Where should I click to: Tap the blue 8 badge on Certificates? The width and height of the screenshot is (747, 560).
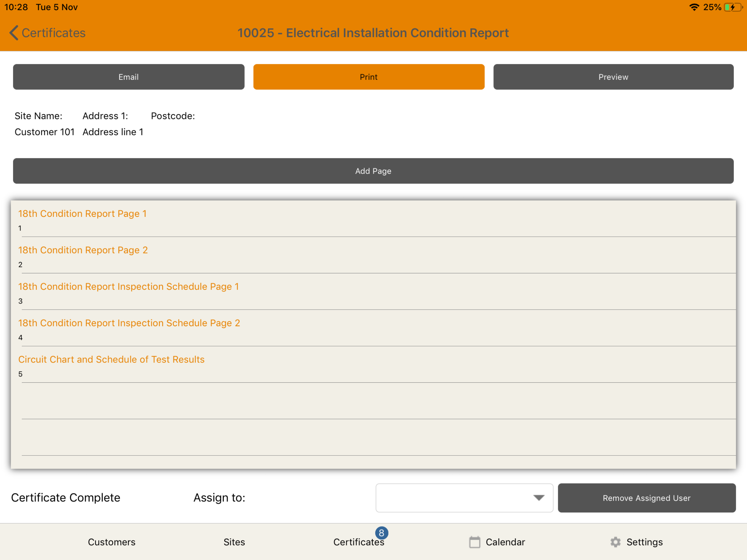click(382, 533)
